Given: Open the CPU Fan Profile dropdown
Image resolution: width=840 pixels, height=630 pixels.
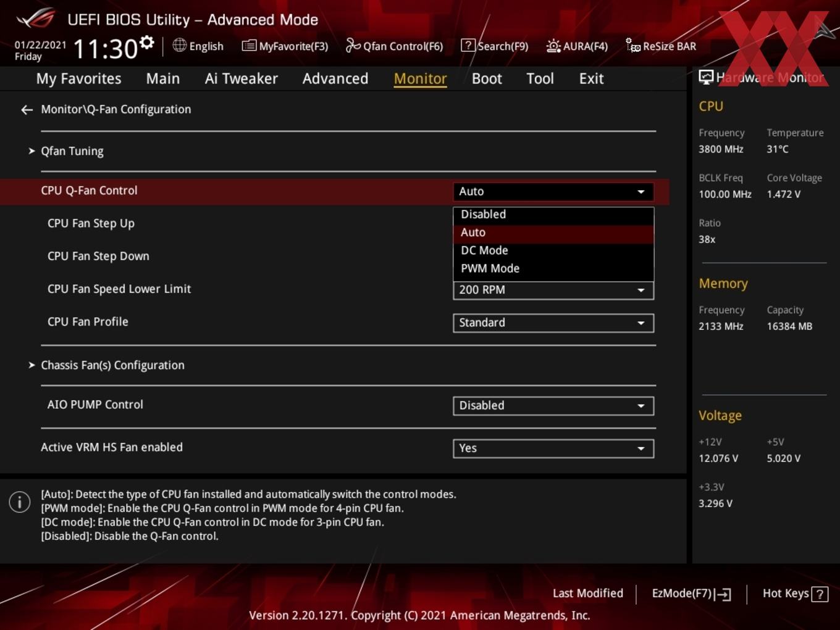Looking at the screenshot, I should pyautogui.click(x=553, y=323).
